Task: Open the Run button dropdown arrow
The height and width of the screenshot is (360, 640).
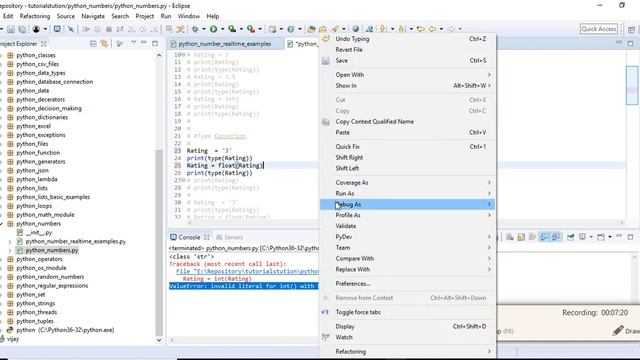Action: [x=222, y=29]
